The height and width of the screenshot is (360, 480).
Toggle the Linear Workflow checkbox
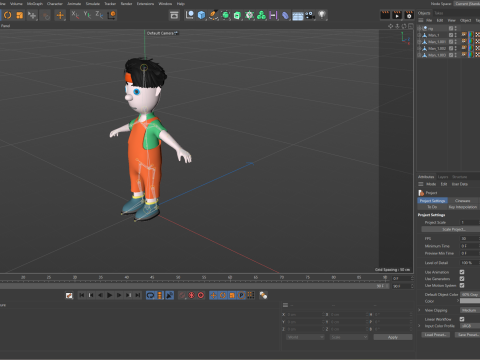(462, 319)
